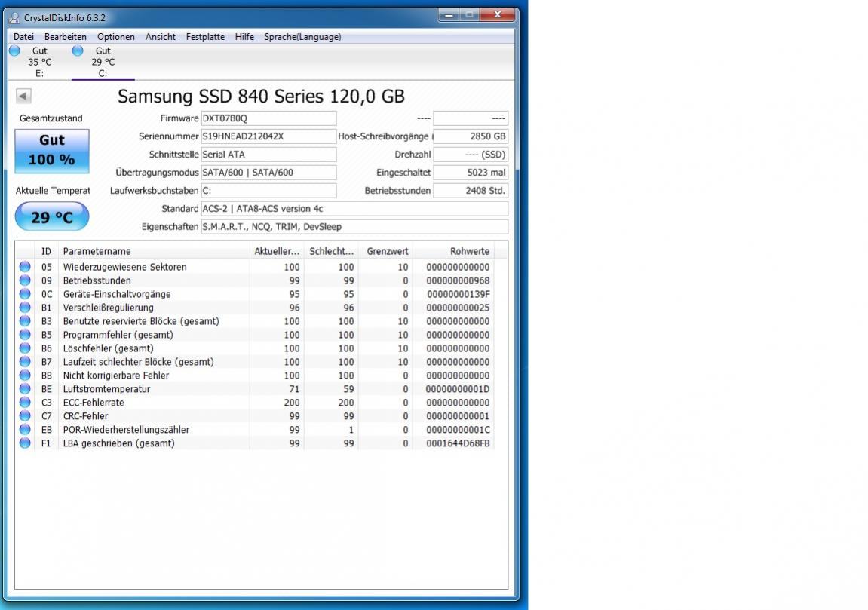This screenshot has width=868, height=610.
Task: Sort by the ID column header
Action: [46, 251]
